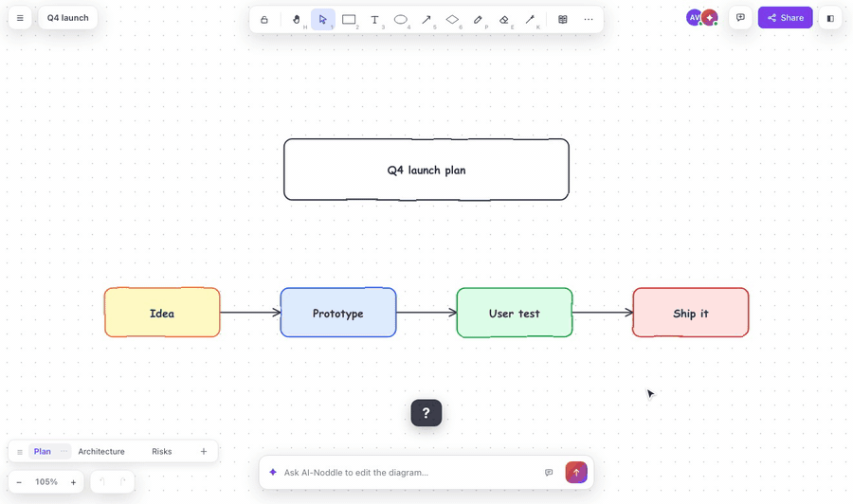This screenshot has height=504, width=853.
Task: Open Plan tab options ellipsis
Action: coord(64,451)
